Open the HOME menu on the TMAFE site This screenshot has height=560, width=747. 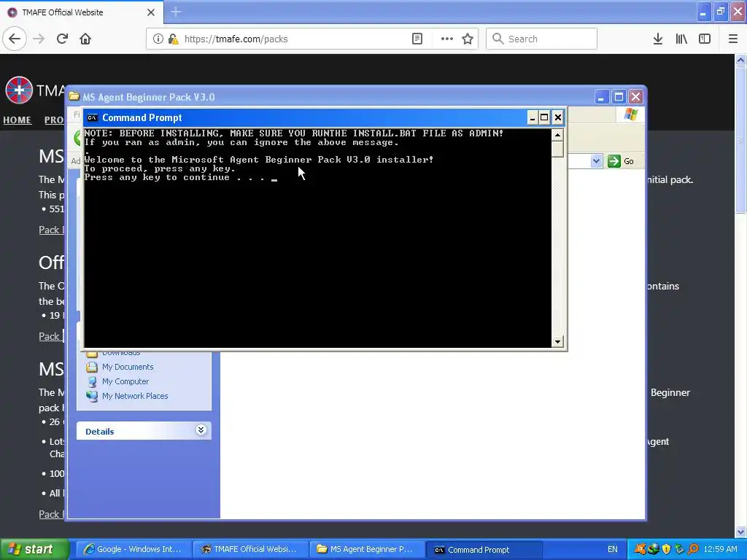pyautogui.click(x=18, y=120)
